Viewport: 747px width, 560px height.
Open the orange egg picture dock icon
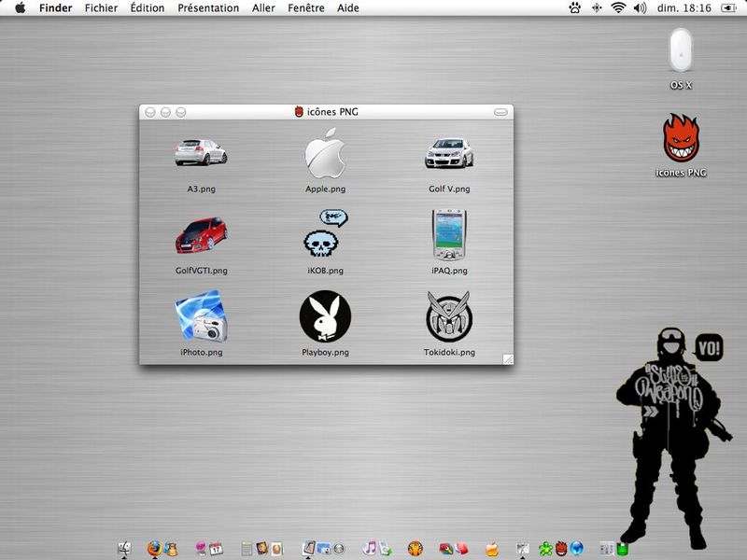coord(276,549)
